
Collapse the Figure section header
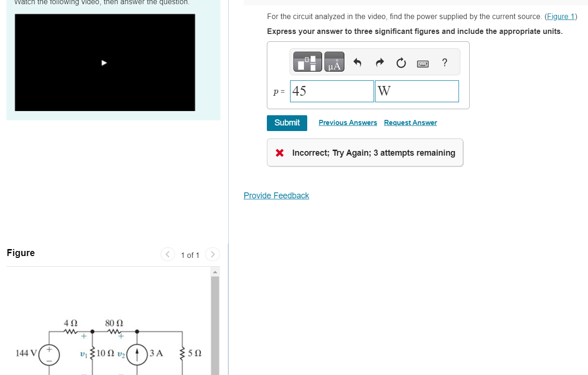tap(20, 253)
